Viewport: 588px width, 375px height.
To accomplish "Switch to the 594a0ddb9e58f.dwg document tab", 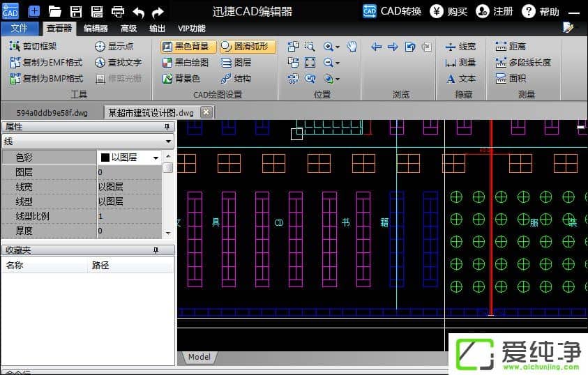I will [x=52, y=112].
